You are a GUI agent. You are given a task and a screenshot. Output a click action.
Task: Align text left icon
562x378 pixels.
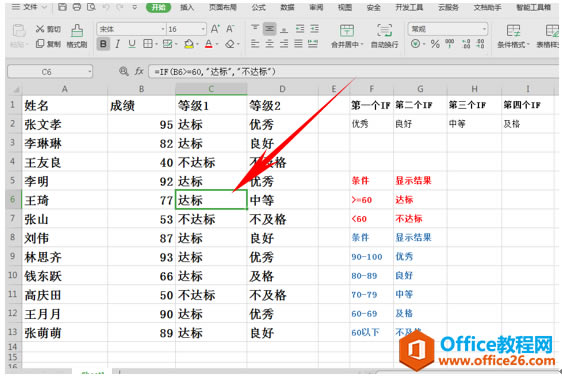click(255, 44)
